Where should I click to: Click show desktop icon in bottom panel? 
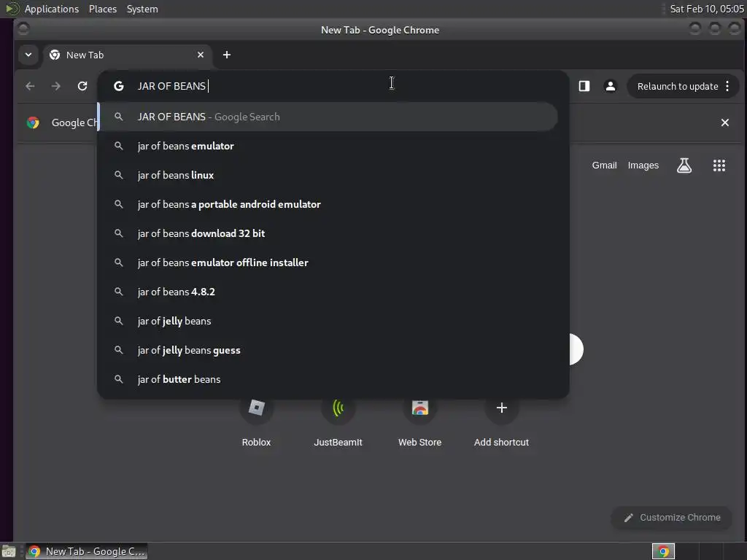9,551
